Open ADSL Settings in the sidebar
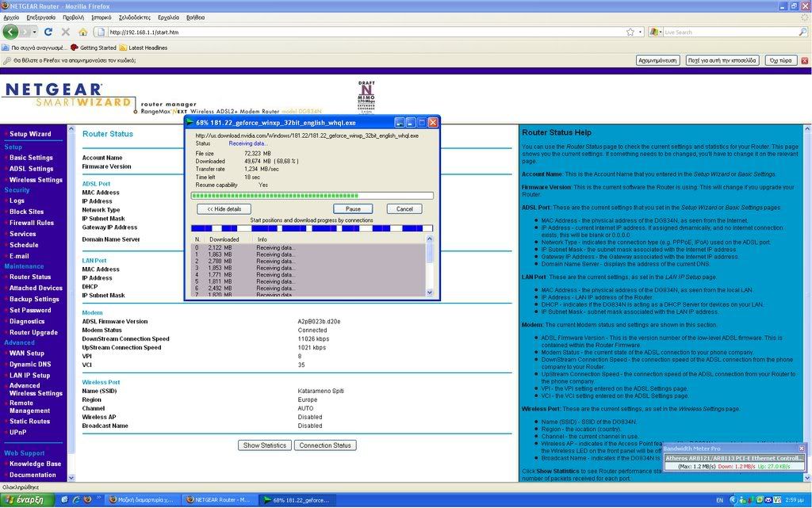Viewport: 812px width, 508px height. pyautogui.click(x=31, y=169)
